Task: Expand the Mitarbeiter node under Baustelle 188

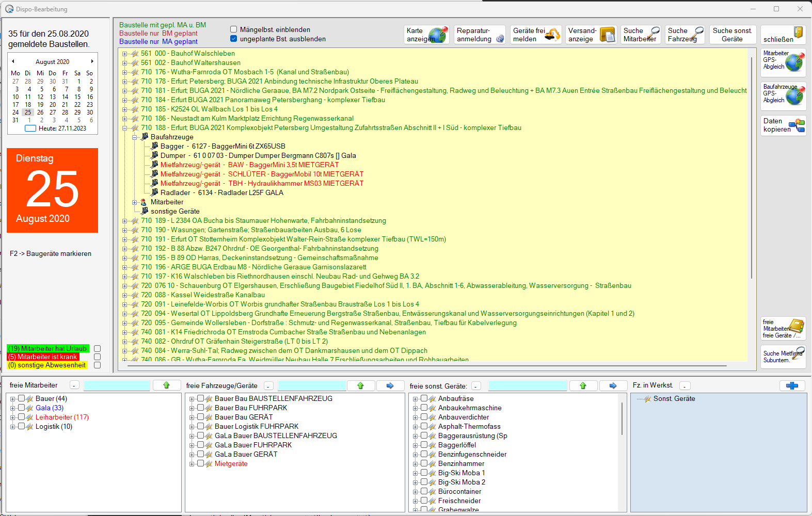Action: pos(134,202)
